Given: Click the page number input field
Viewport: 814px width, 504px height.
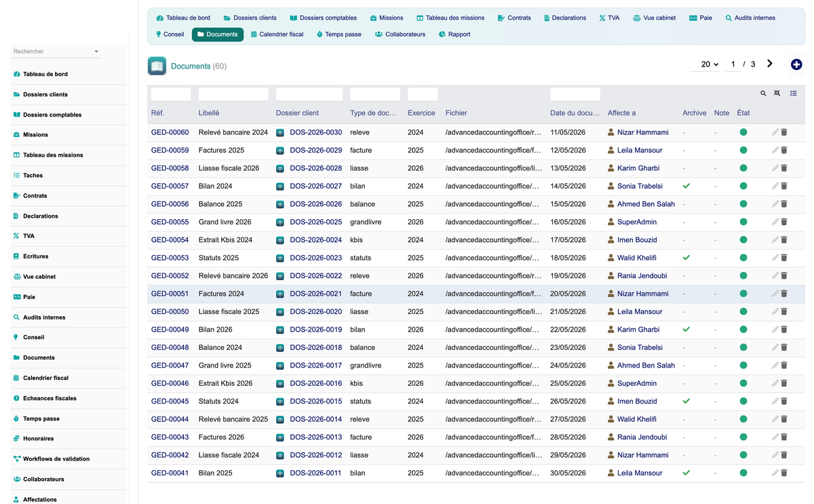Looking at the screenshot, I should [733, 64].
